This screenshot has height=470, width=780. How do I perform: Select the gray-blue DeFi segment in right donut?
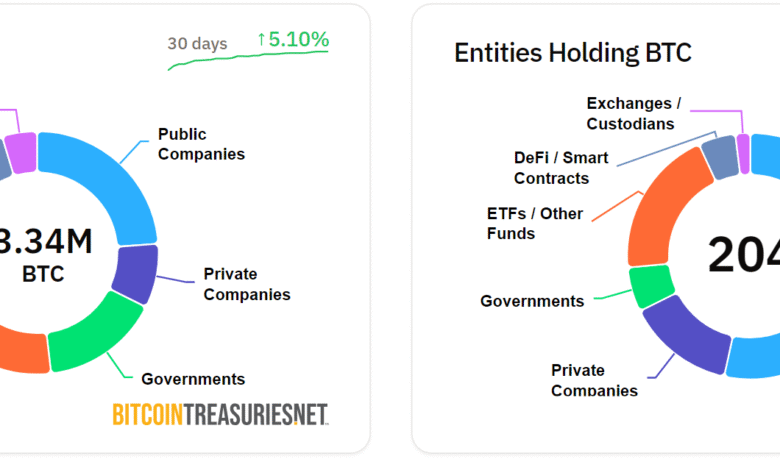pos(721,157)
